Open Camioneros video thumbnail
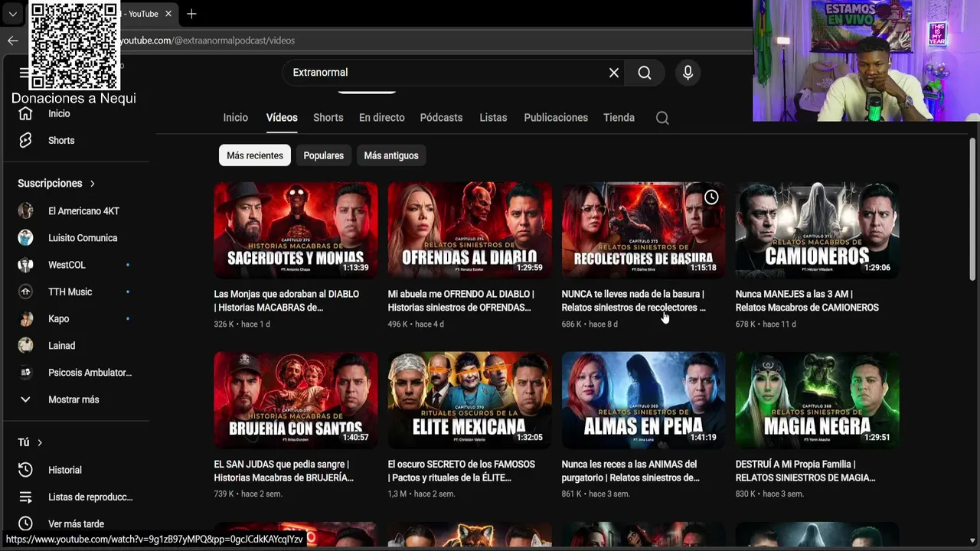This screenshot has width=980, height=551. [x=817, y=230]
